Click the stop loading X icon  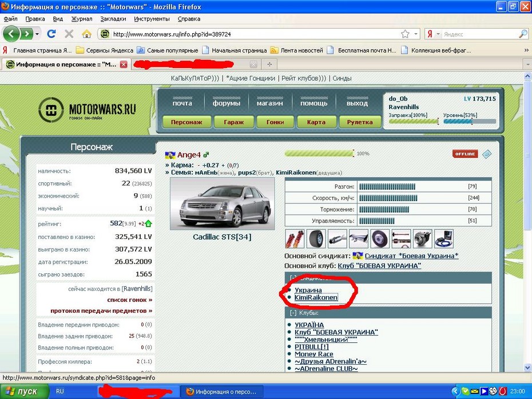69,34
